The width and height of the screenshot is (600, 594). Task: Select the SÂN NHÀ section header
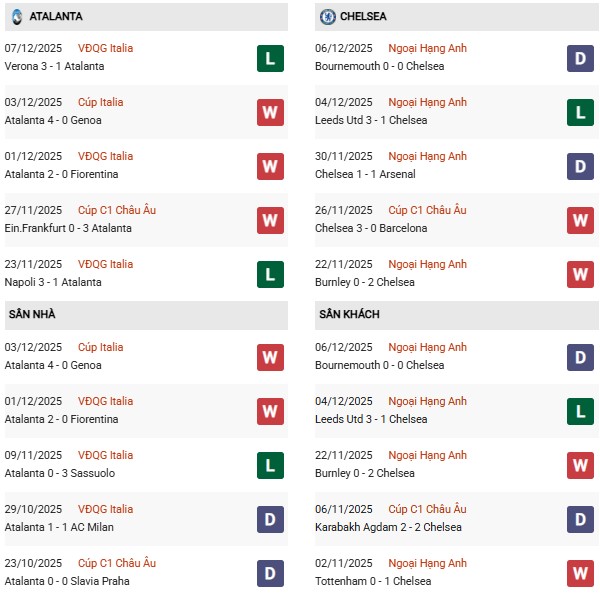32,315
